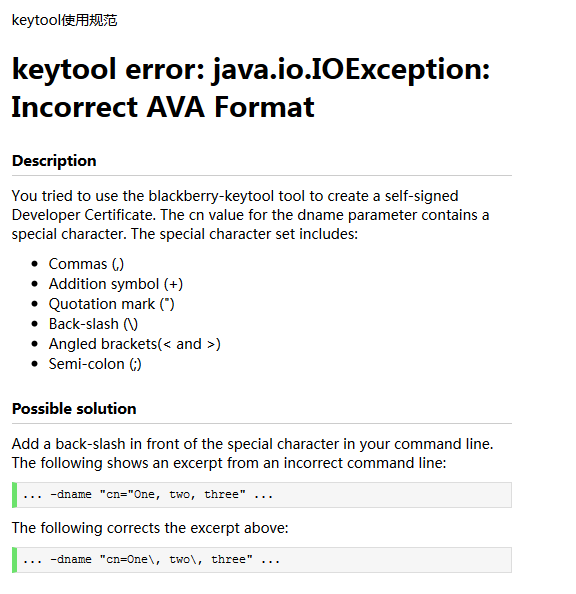
Task: Select the Possible solution section heading
Action: 74,409
